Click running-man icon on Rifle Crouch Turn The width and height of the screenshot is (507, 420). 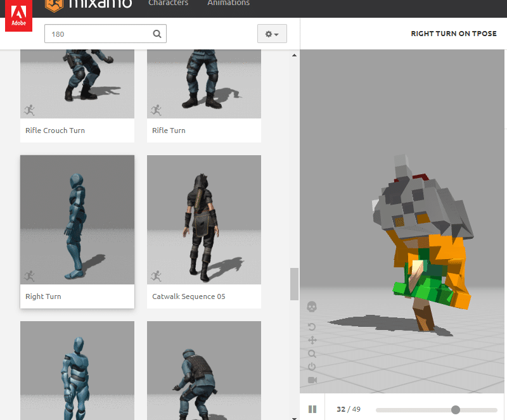click(29, 110)
